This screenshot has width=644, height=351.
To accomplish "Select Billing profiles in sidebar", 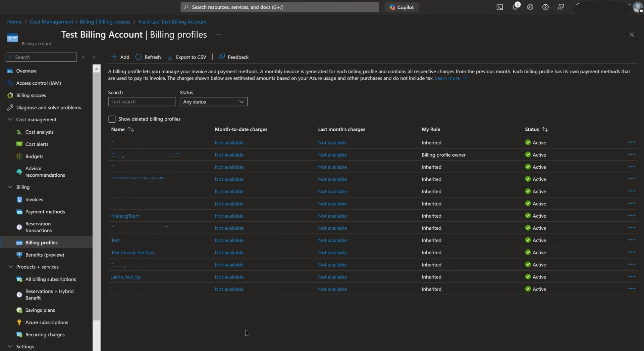I will 41,243.
